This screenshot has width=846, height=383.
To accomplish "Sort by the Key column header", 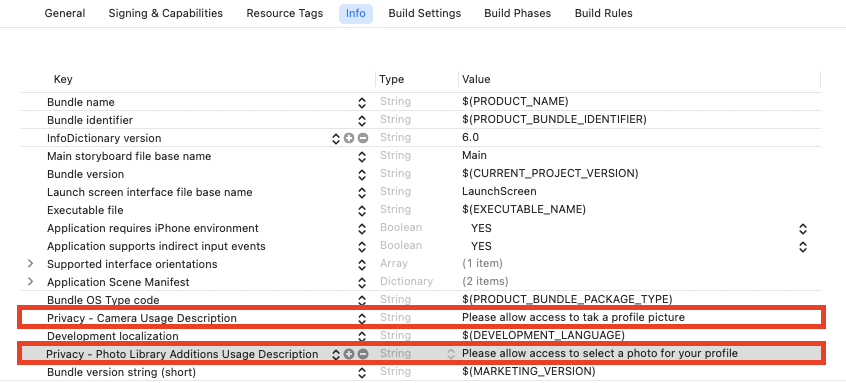I will pyautogui.click(x=63, y=79).
